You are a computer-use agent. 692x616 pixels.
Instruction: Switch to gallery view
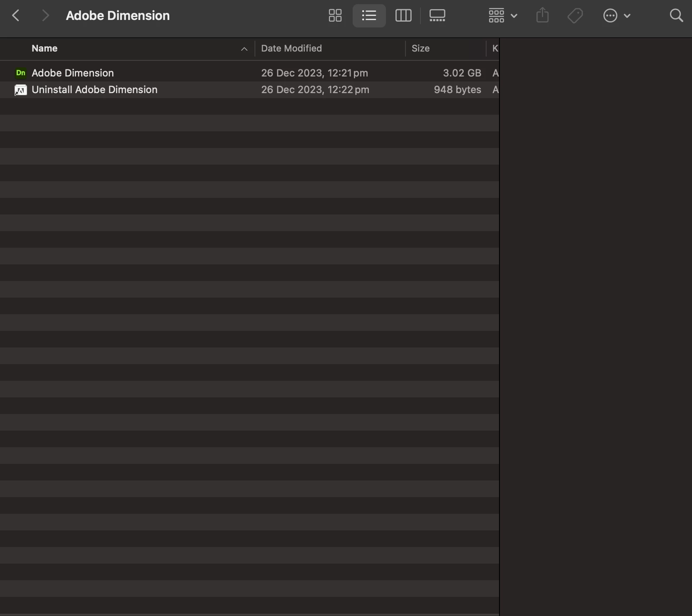point(437,16)
